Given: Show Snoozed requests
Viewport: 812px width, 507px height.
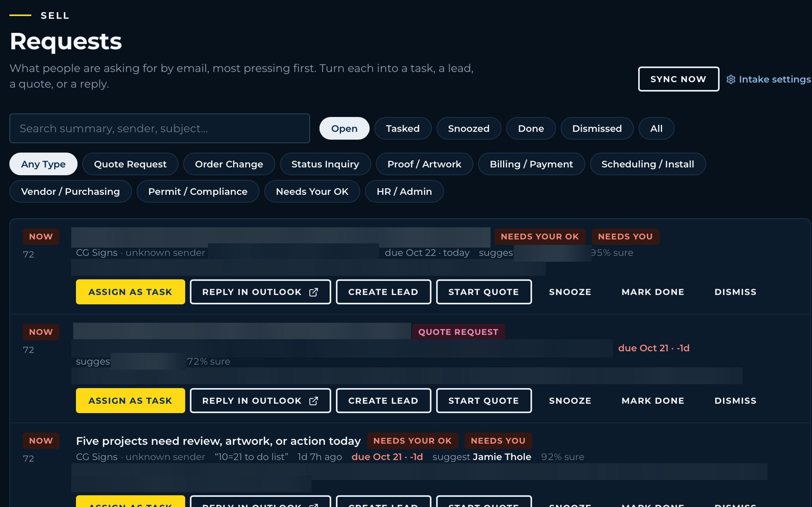Looking at the screenshot, I should pyautogui.click(x=469, y=128).
